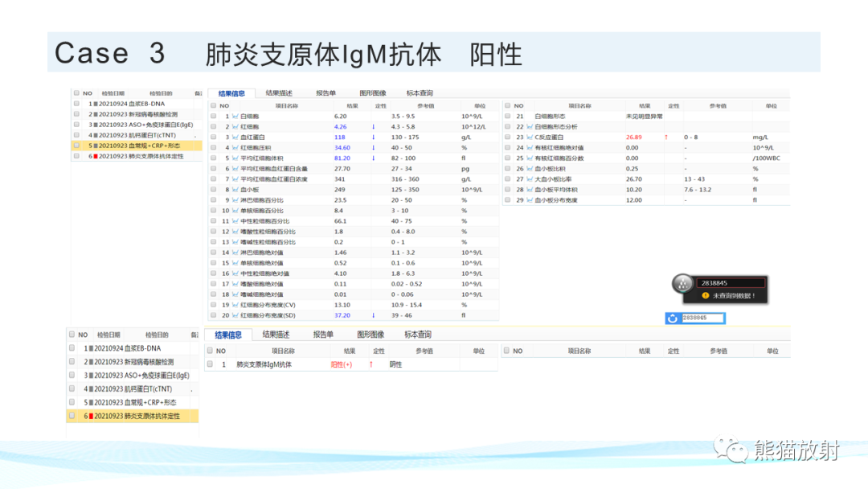This screenshot has height=489, width=868.
Task: Open trend chart icon for 红细胞分布宽度(CV) row
Action: [235, 305]
